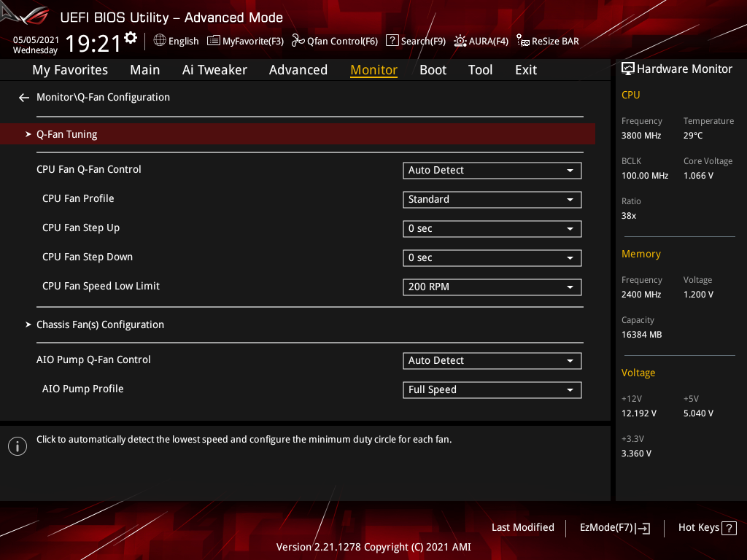This screenshot has width=747, height=560.
Task: Switch to Main tab
Action: (145, 70)
